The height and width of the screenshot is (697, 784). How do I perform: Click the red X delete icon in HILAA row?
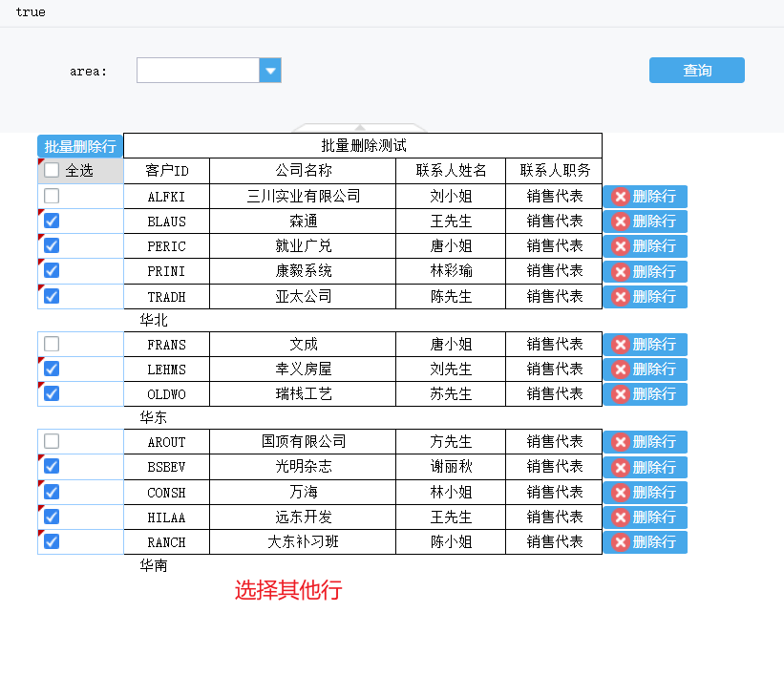pos(621,517)
